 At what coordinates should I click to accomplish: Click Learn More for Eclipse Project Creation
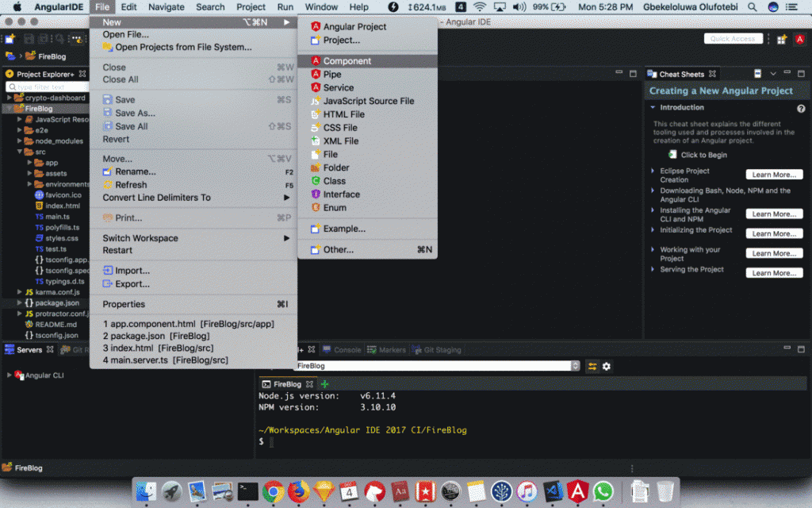click(x=774, y=175)
